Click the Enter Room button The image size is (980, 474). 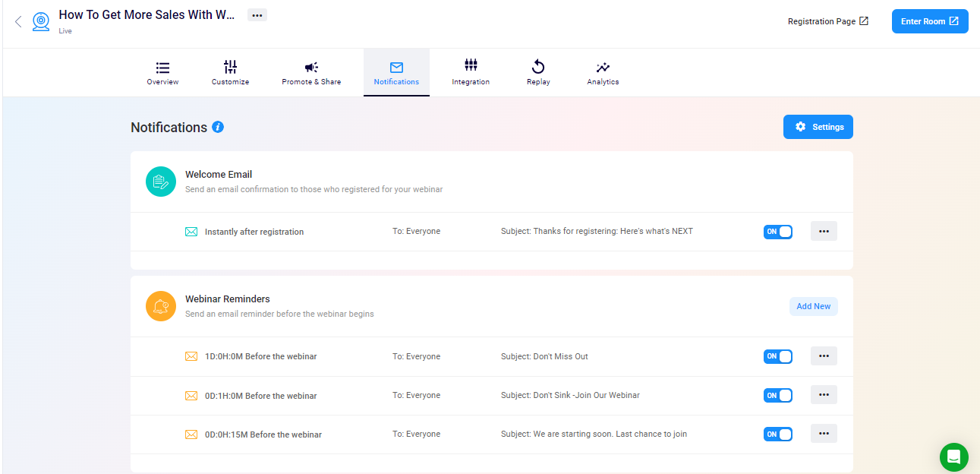[x=929, y=21]
